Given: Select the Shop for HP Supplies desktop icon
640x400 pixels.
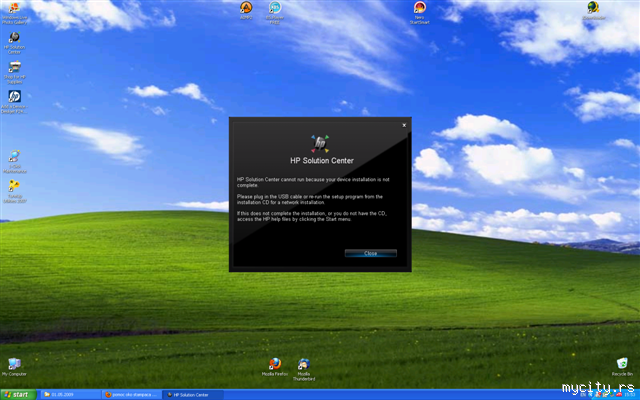Looking at the screenshot, I should pos(15,72).
